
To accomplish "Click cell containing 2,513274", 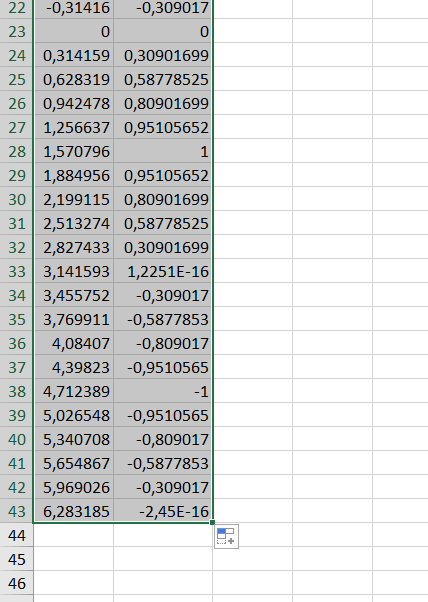I will click(x=74, y=223).
